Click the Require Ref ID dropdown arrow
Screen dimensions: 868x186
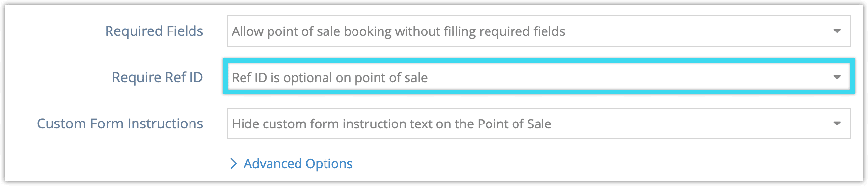pos(837,77)
